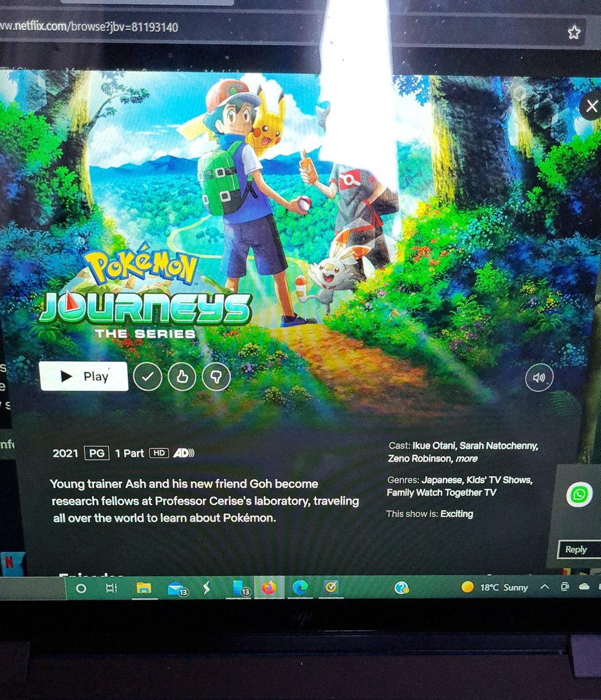Rate the show thumbs down
This screenshot has width=601, height=700.
coord(216,378)
